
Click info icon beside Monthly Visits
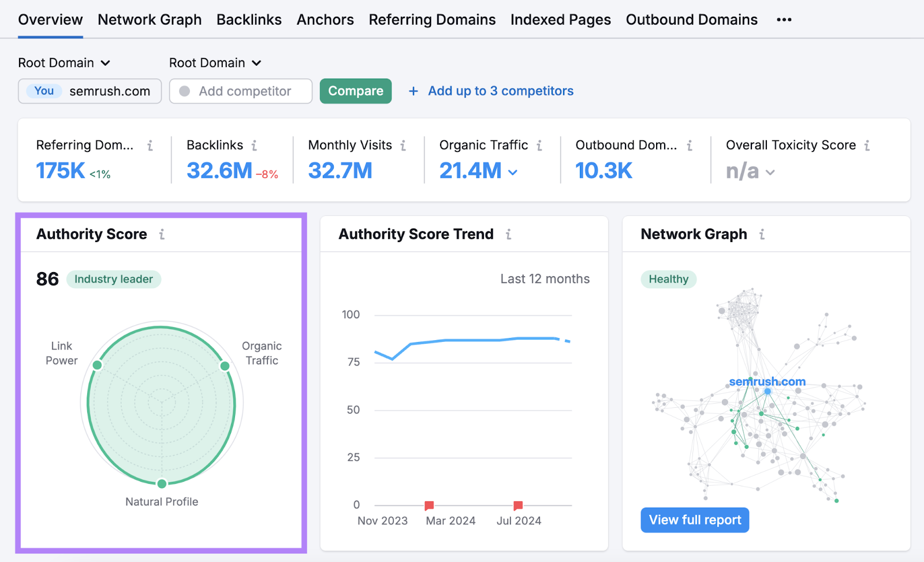coord(403,146)
